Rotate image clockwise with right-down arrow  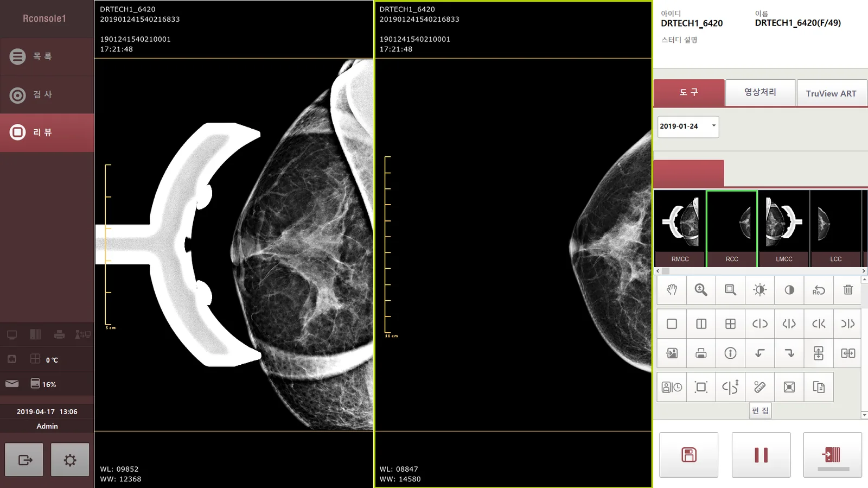789,353
